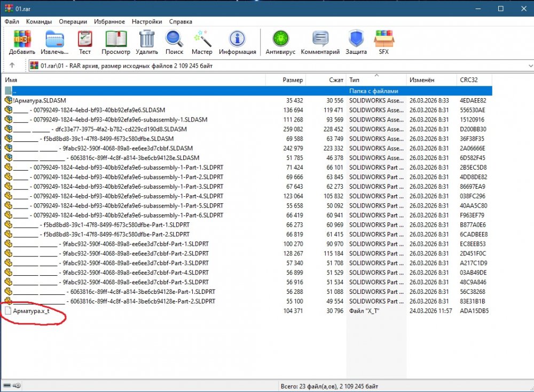This screenshot has height=392, width=534.
Task: Sort by the Изменён column header
Action: (431, 79)
